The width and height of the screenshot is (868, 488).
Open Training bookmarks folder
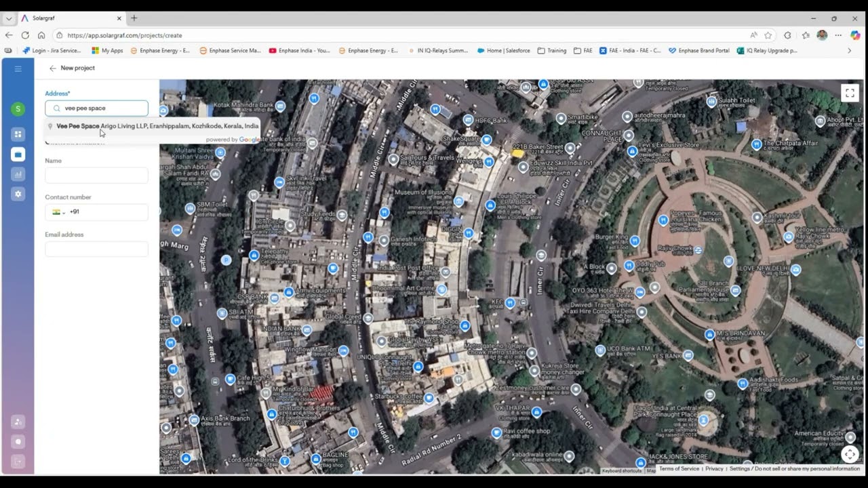(552, 50)
